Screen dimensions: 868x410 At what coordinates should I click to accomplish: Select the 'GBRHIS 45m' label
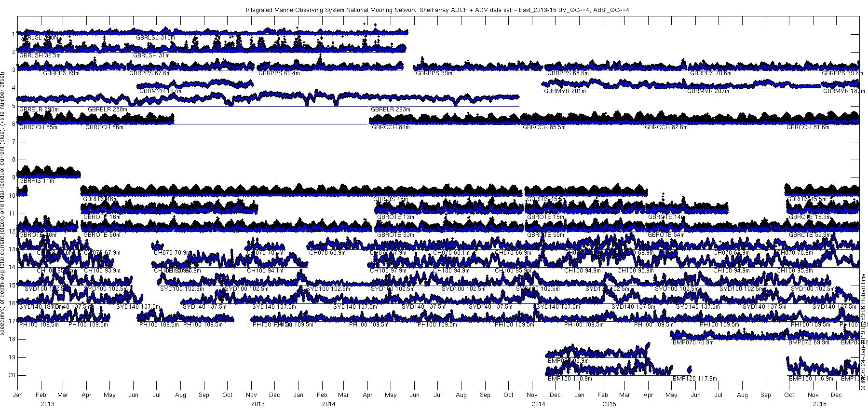390,199
